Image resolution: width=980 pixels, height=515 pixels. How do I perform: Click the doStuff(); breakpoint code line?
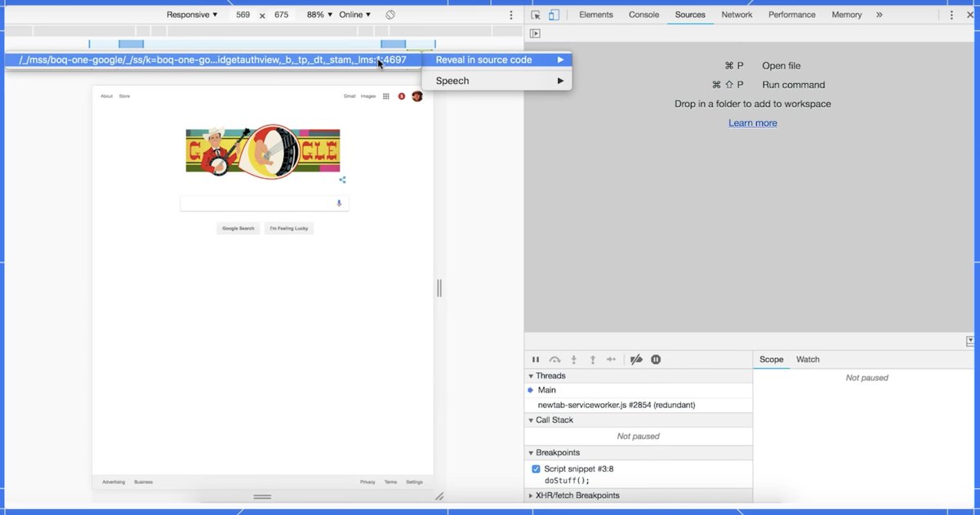pyautogui.click(x=567, y=481)
